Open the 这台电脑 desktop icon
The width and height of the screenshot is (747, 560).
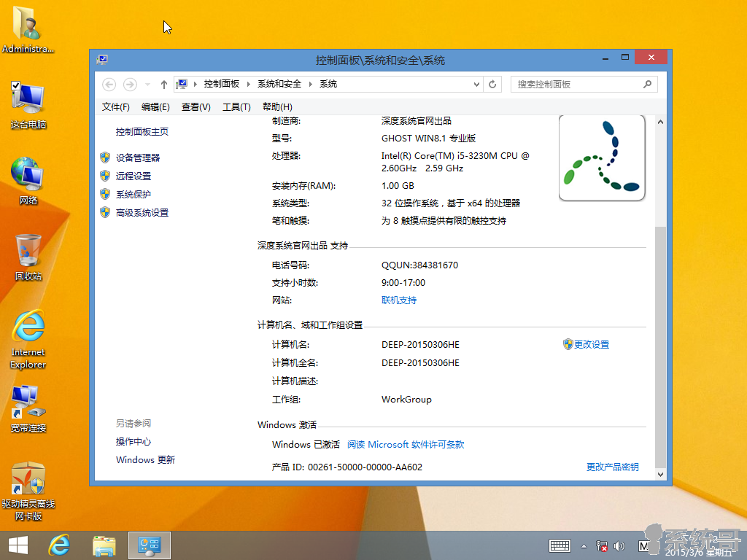(x=28, y=106)
